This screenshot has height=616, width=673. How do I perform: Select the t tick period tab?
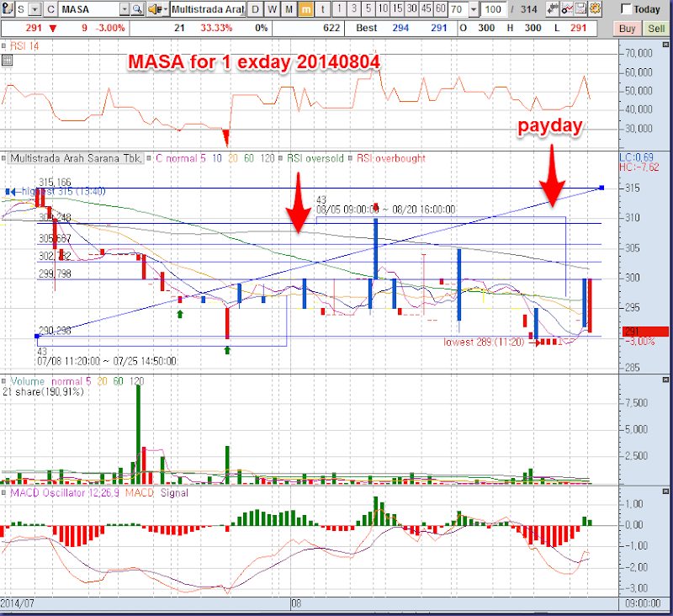pos(322,9)
